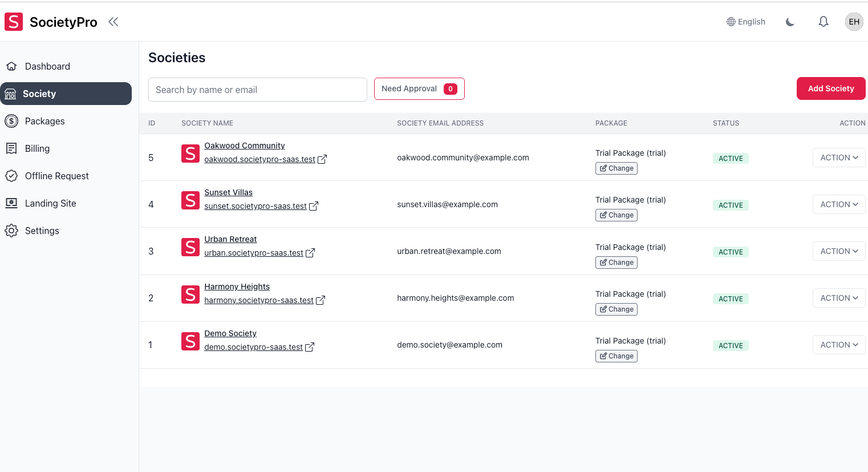Collapse the sidebar with double-chevron icon
The height and width of the screenshot is (472, 868).
[113, 22]
